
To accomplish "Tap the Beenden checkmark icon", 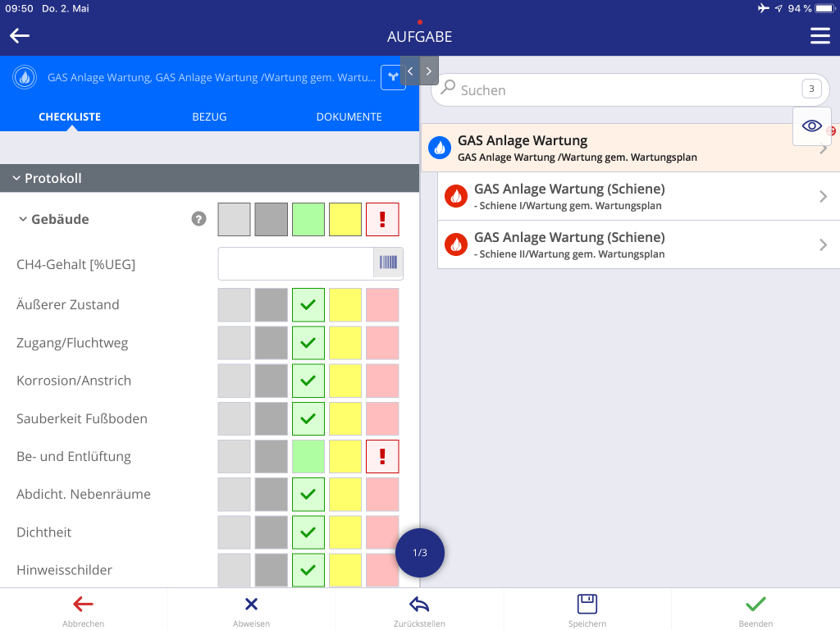I will (x=755, y=605).
